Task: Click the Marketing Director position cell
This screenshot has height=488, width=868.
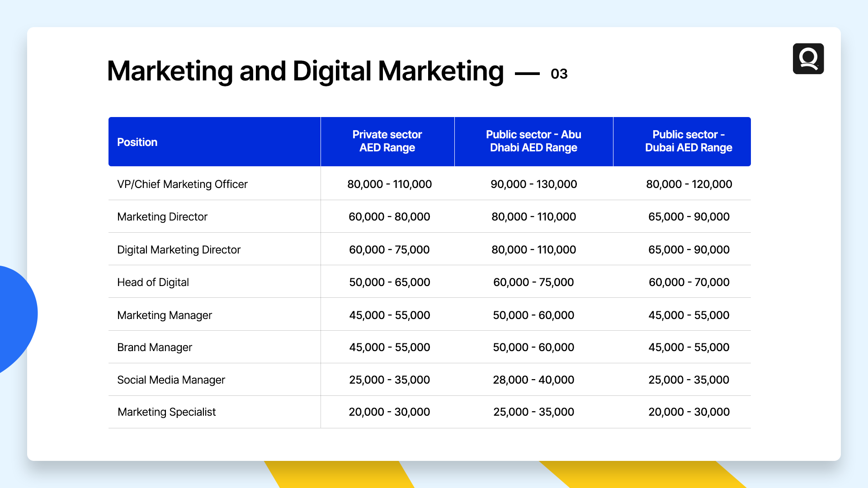Action: pos(162,217)
